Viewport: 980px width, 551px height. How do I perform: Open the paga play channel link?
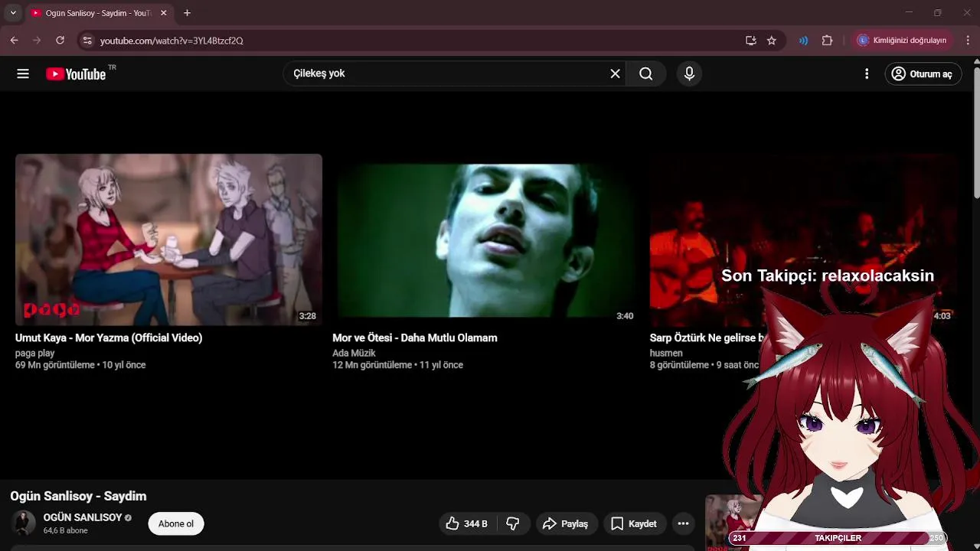pyautogui.click(x=34, y=354)
